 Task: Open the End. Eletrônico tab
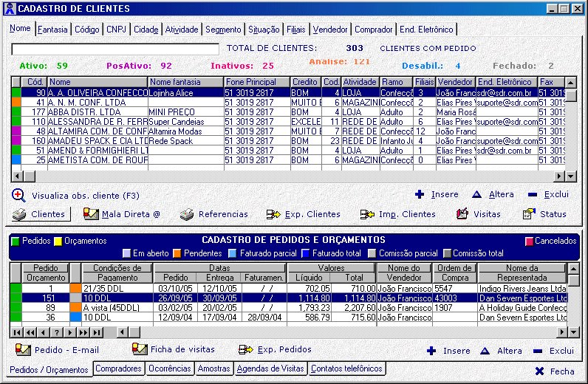(426, 30)
